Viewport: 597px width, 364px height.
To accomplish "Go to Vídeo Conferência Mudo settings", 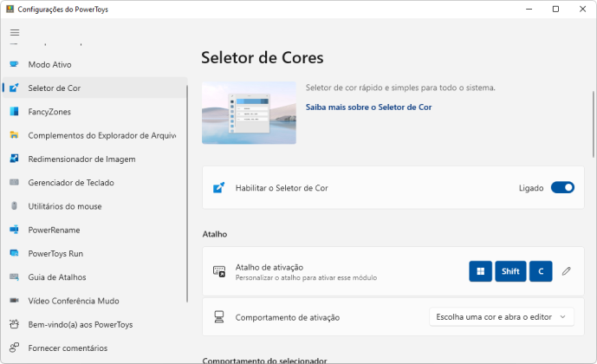I will [74, 301].
